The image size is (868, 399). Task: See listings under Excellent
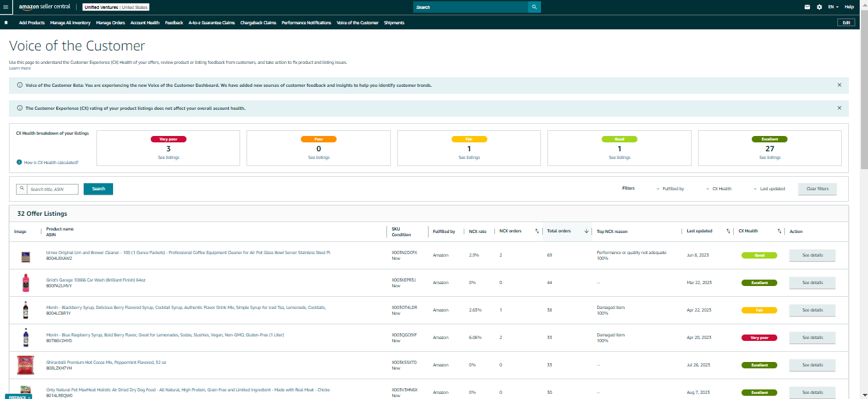770,157
